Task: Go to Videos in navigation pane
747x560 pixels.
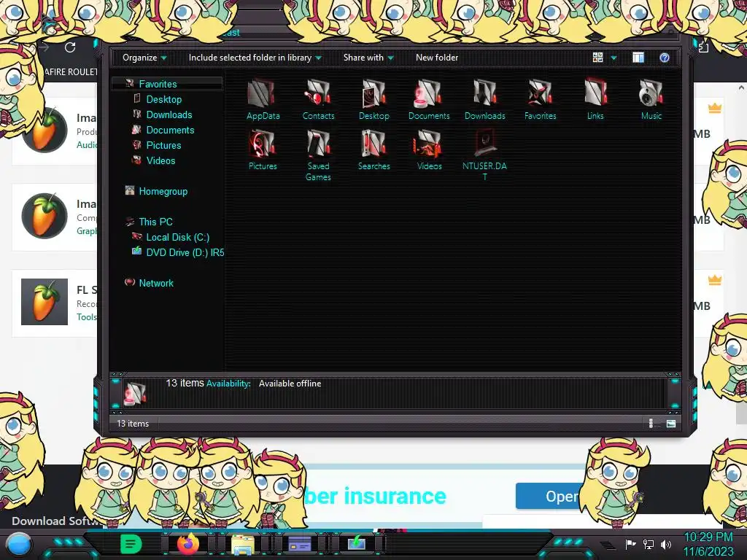Action: 160,160
